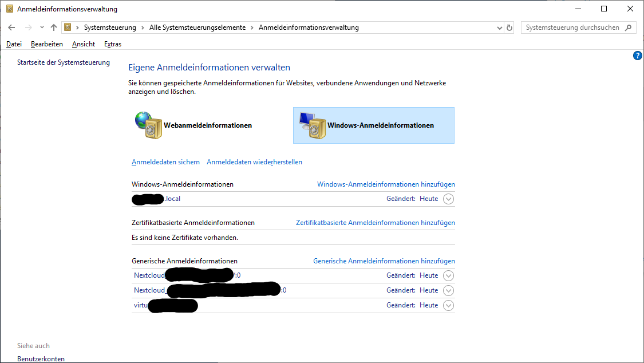Click the address bar vault icon
This screenshot has width=644, height=363.
tap(68, 27)
